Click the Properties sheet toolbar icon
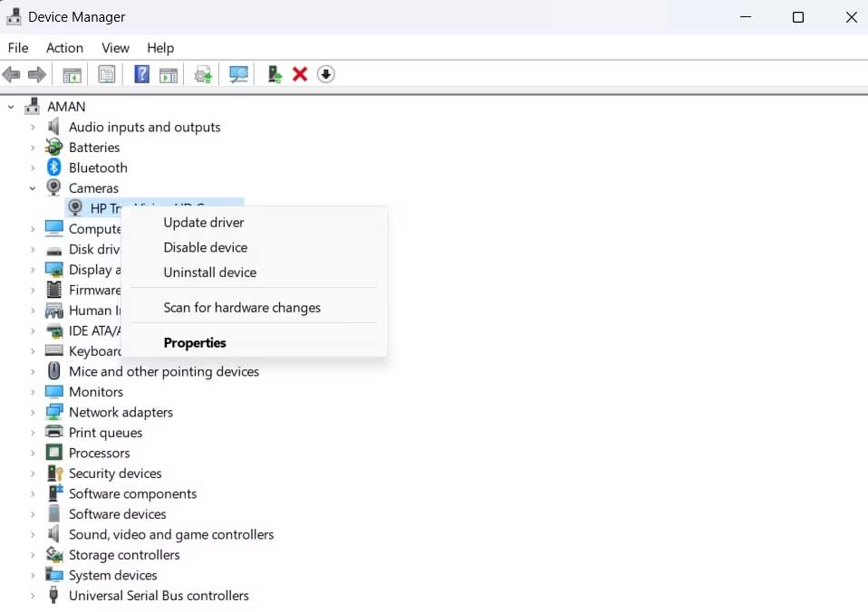This screenshot has width=868, height=612. click(107, 74)
